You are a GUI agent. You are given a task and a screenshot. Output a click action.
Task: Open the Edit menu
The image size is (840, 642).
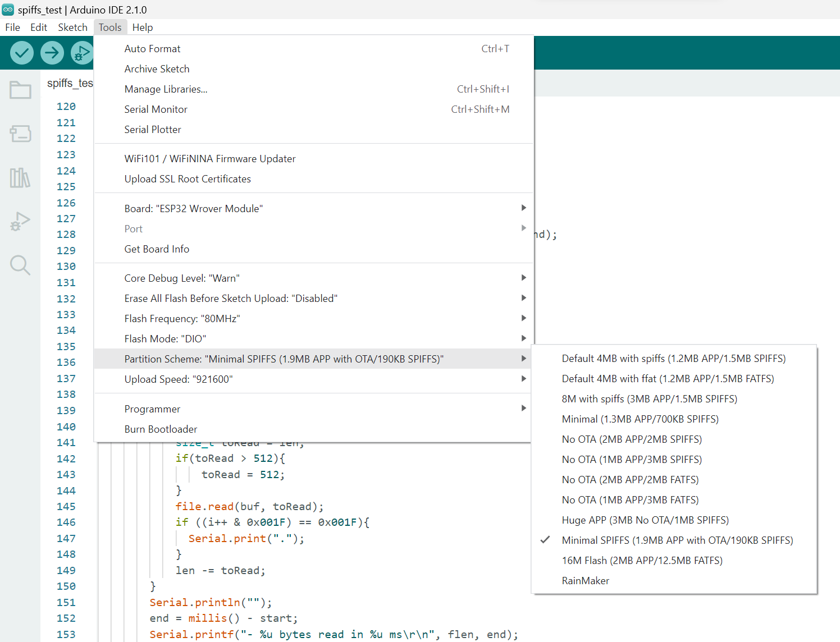pos(39,27)
